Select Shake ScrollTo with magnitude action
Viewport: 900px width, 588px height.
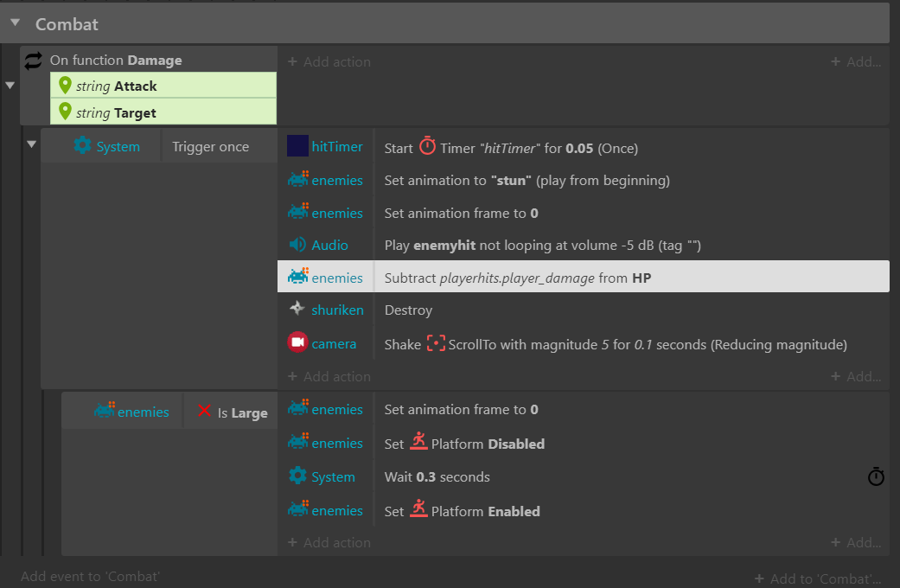616,344
